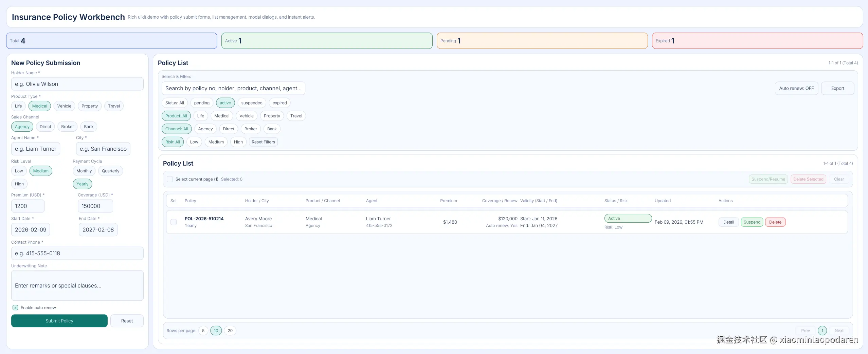Filter policies by High risk

click(238, 142)
